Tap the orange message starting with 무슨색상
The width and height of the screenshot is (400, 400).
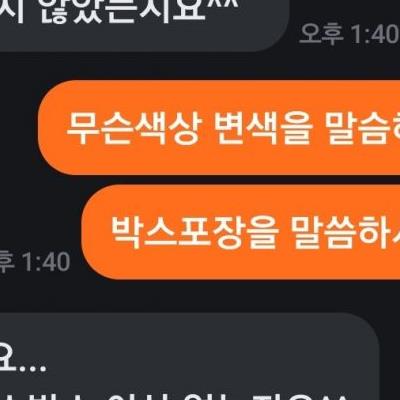219,127
